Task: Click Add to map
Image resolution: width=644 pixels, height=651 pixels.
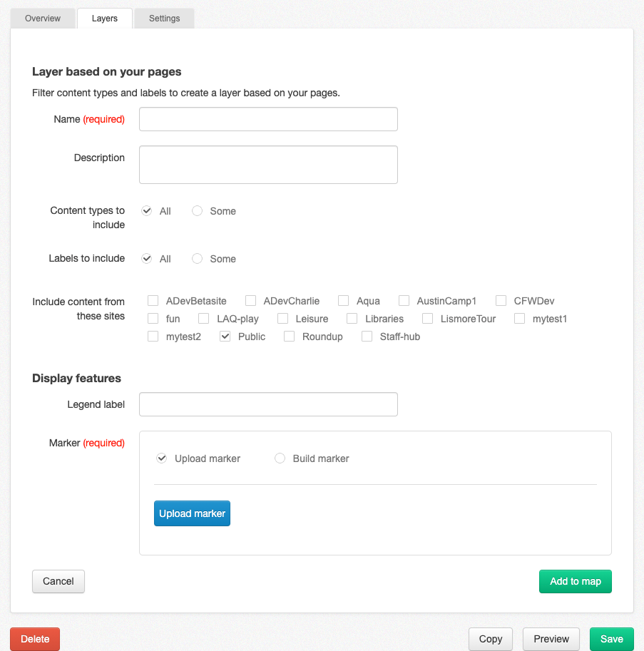Action: coord(575,581)
